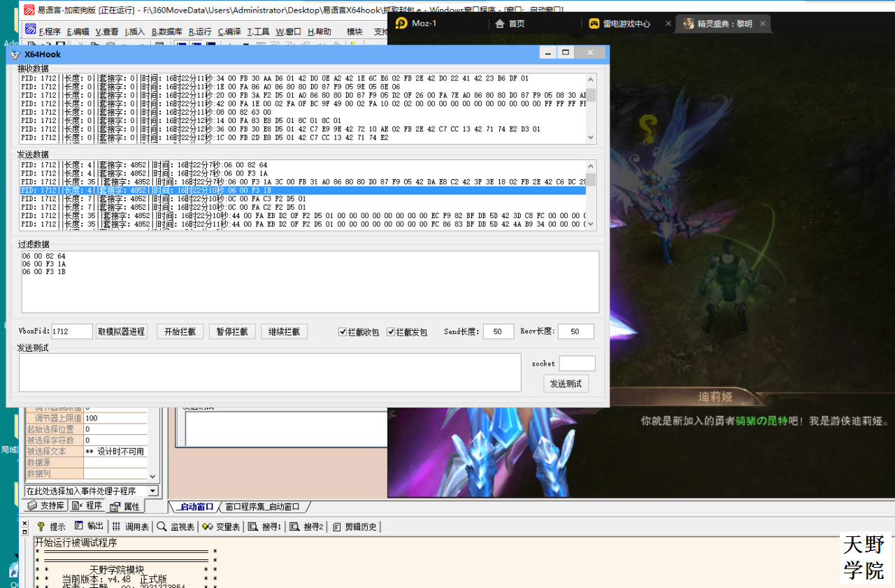895x588 pixels.
Task: Open the 变量表 tab
Action: pos(221,526)
